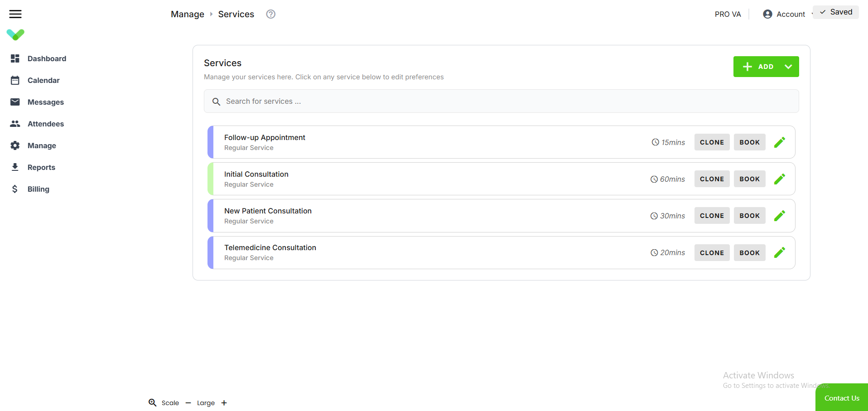The height and width of the screenshot is (411, 868).
Task: Click the green heart logo
Action: point(15,34)
